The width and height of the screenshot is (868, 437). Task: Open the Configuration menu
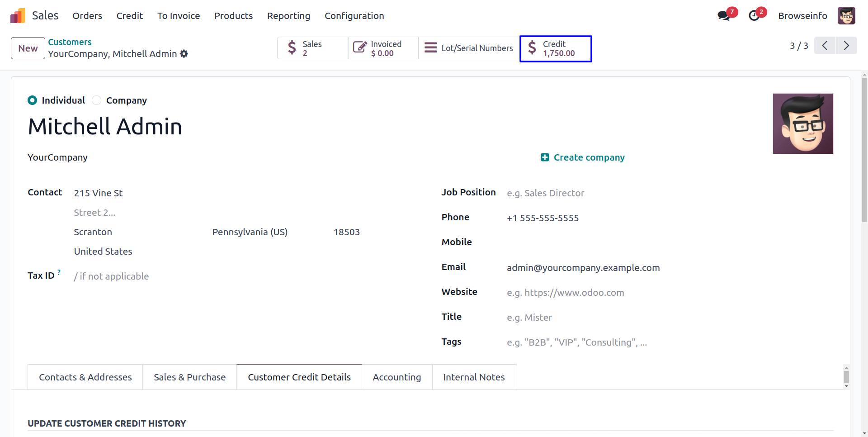pos(354,16)
